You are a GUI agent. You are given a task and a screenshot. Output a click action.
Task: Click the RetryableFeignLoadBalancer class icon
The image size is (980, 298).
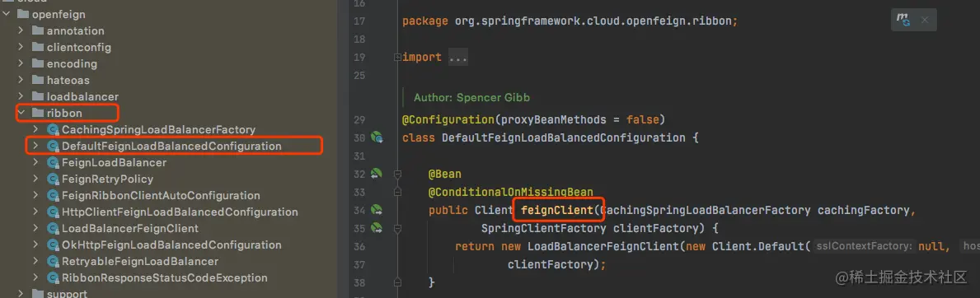point(53,261)
